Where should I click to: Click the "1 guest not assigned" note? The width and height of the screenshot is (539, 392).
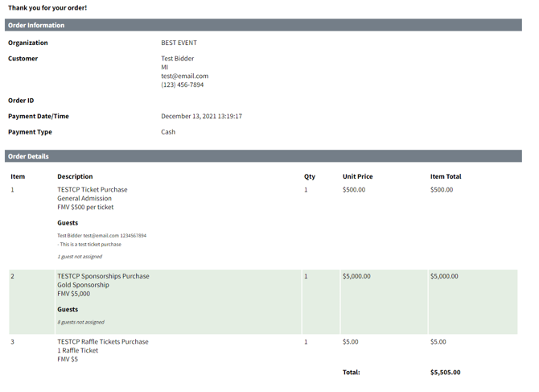(80, 257)
